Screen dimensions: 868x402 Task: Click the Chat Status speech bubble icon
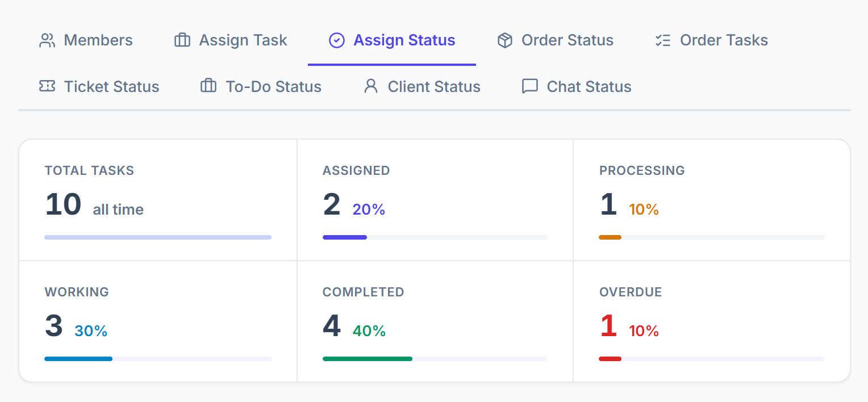tap(530, 86)
